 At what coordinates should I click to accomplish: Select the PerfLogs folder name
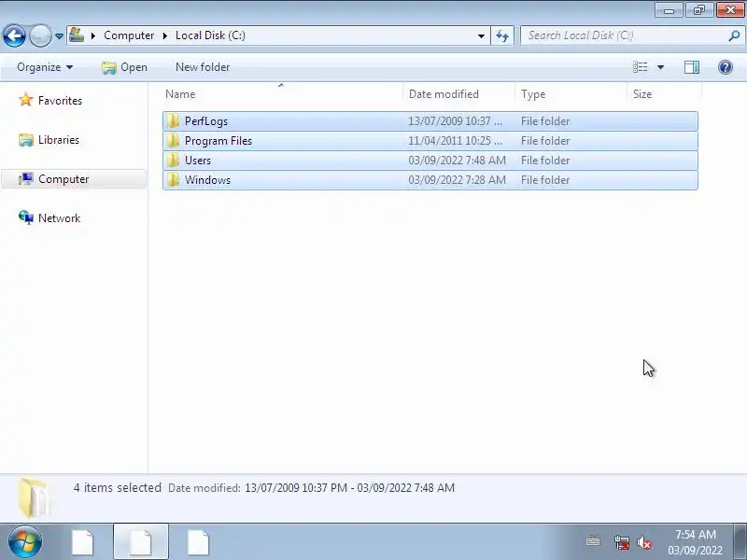pyautogui.click(x=206, y=121)
